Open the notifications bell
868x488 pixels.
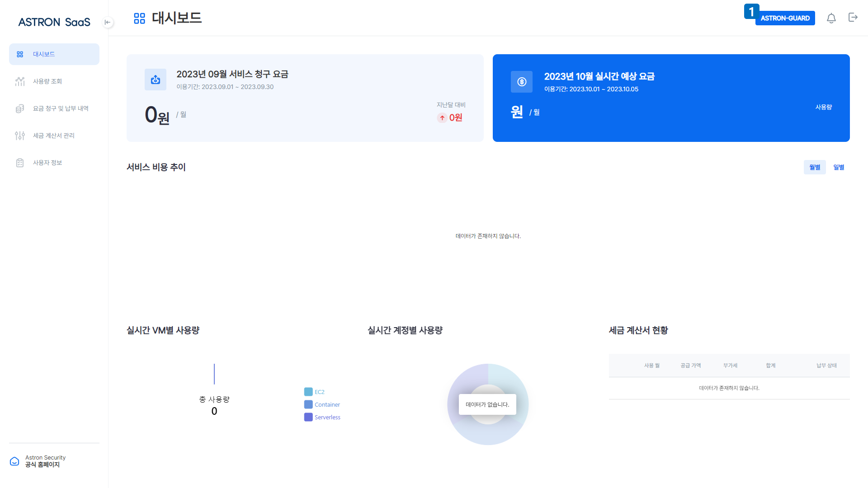click(x=831, y=18)
